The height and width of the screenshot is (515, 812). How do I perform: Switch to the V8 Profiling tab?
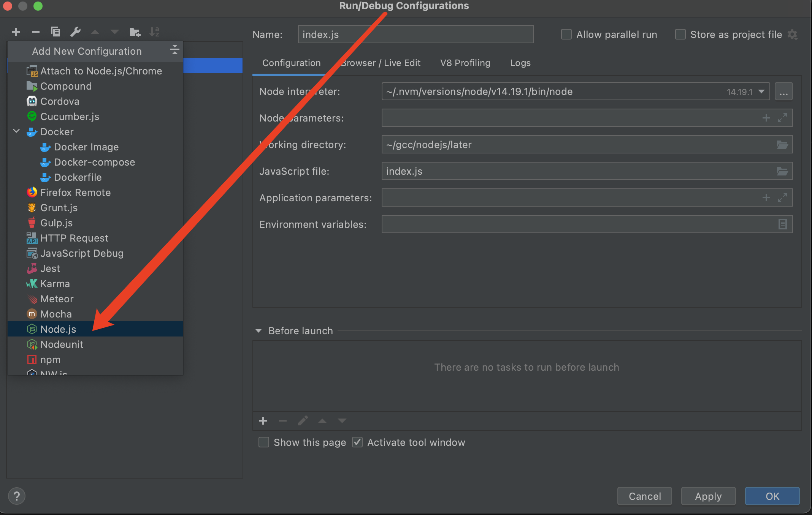465,63
